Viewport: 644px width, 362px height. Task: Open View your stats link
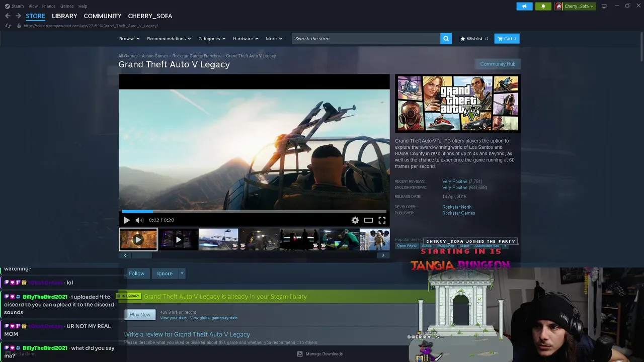tap(173, 318)
